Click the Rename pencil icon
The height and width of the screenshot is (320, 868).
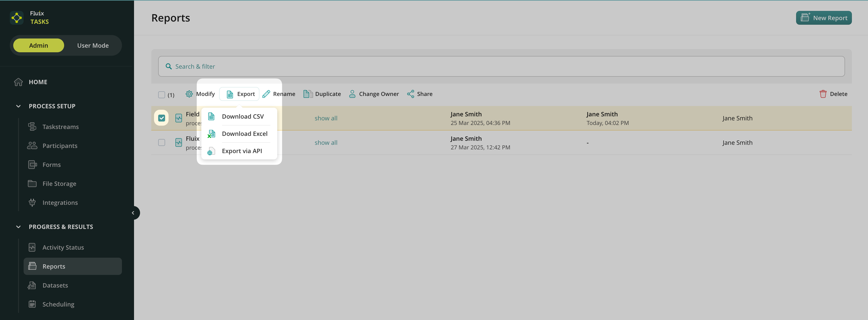pyautogui.click(x=266, y=94)
